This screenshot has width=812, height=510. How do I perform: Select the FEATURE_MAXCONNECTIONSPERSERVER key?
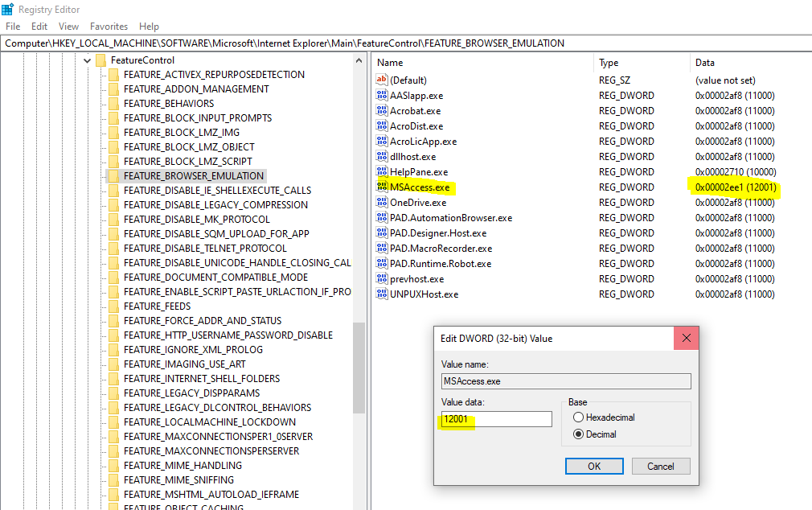pyautogui.click(x=211, y=451)
